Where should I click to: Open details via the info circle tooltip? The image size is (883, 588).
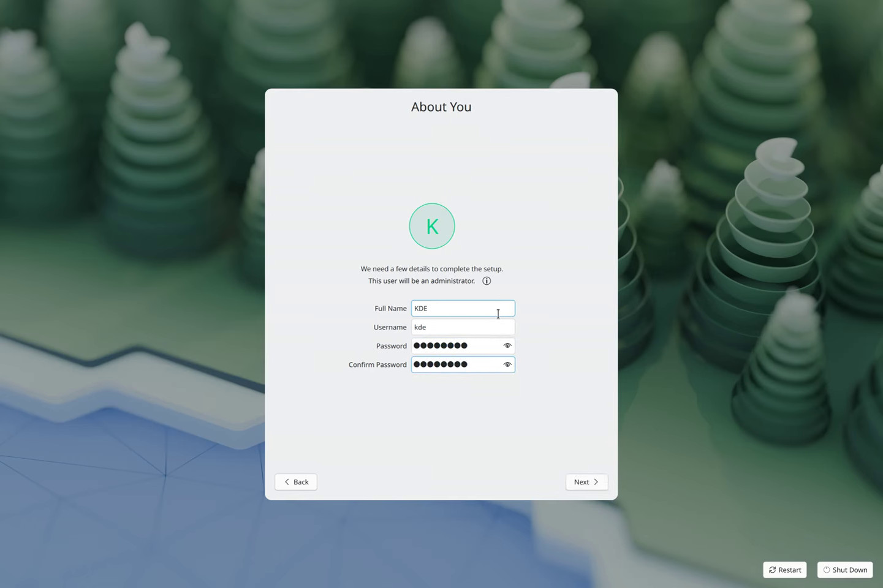[x=486, y=281]
